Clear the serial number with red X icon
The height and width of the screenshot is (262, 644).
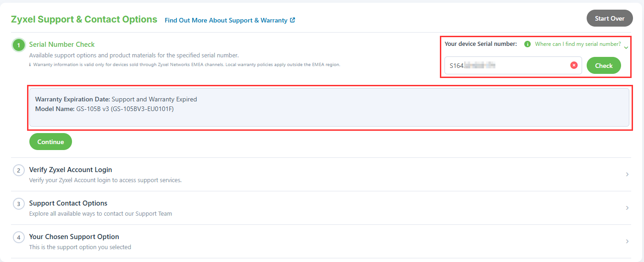(574, 65)
